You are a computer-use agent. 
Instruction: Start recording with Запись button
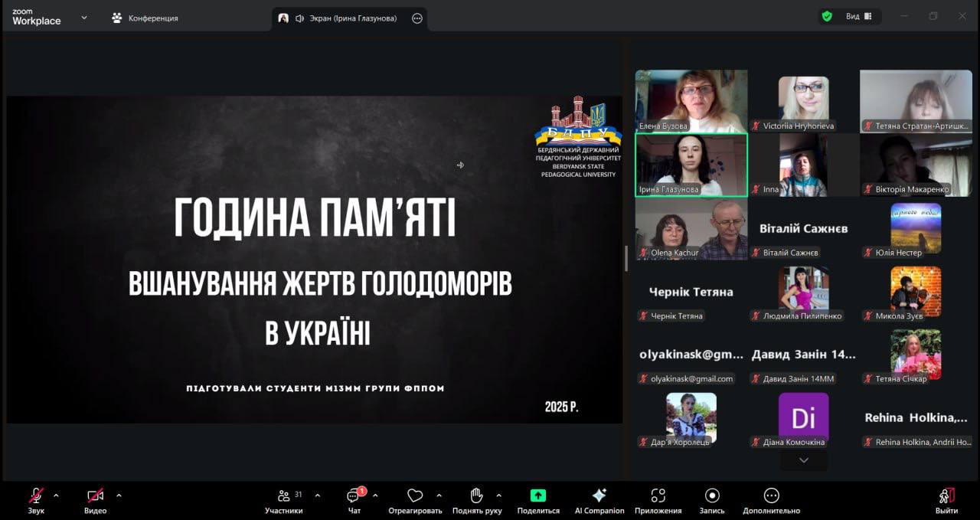pos(712,496)
